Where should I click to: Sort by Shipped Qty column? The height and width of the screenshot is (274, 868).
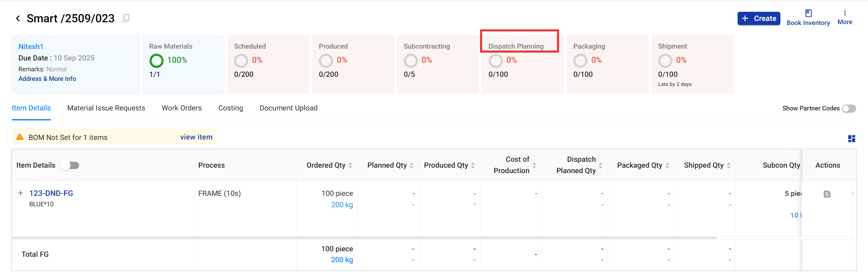(729, 165)
